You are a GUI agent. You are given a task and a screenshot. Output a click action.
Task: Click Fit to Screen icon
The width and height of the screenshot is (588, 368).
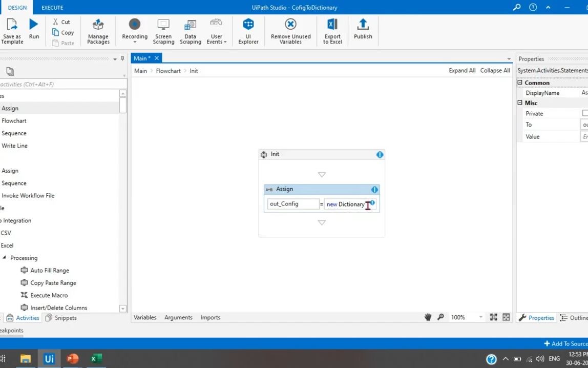[x=494, y=317]
